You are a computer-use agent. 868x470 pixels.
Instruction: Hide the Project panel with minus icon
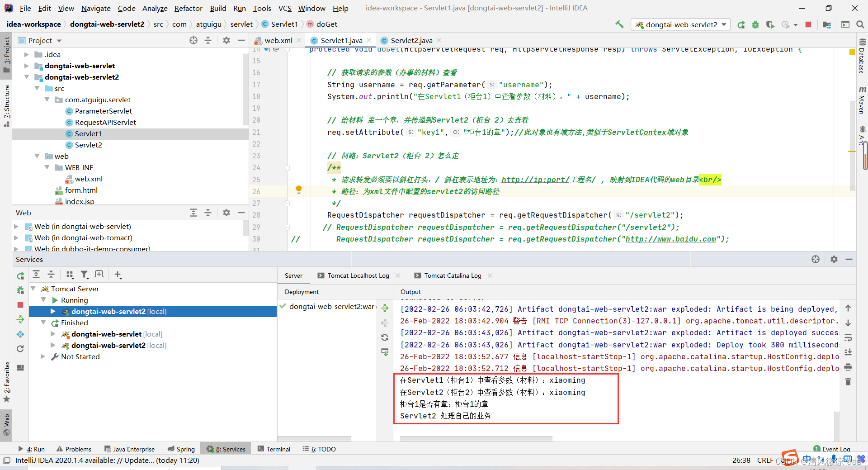[x=241, y=40]
